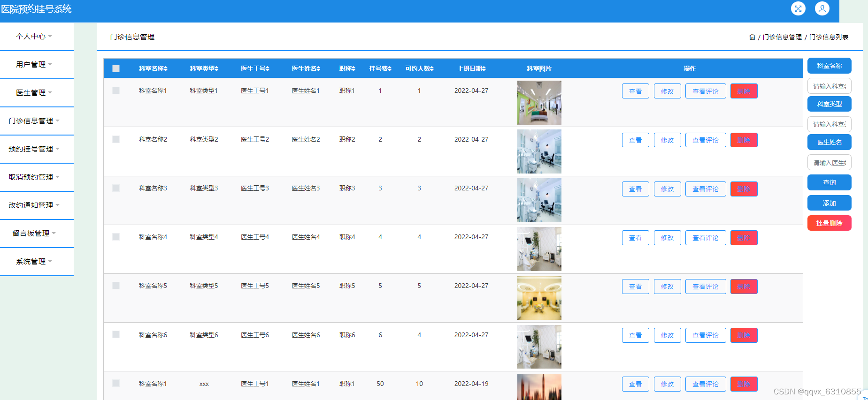Click the 医生工号3 cell
Viewport: 868px width, 400px height.
pyautogui.click(x=255, y=188)
